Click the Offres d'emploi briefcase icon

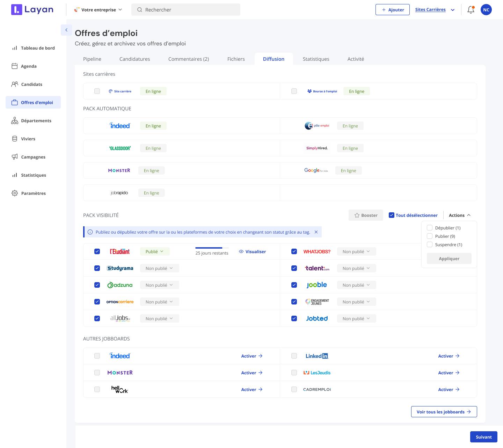click(x=15, y=102)
